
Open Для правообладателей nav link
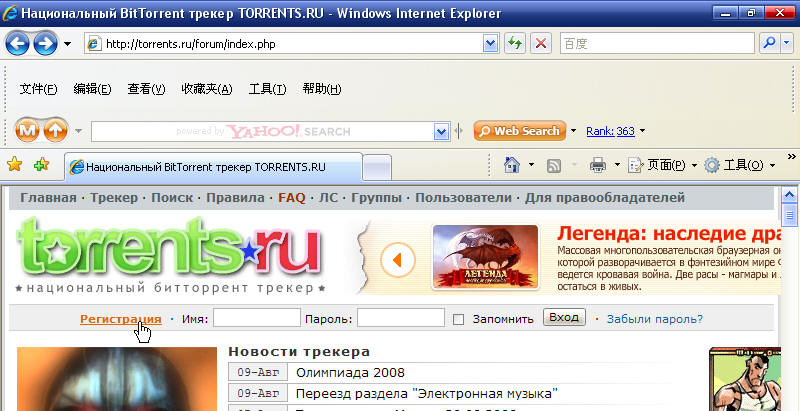(x=605, y=198)
